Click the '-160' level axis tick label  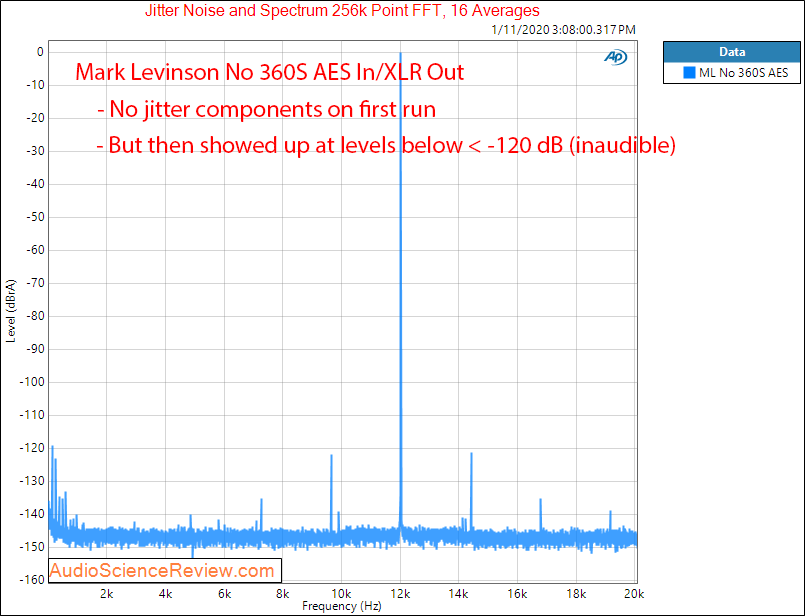click(32, 580)
